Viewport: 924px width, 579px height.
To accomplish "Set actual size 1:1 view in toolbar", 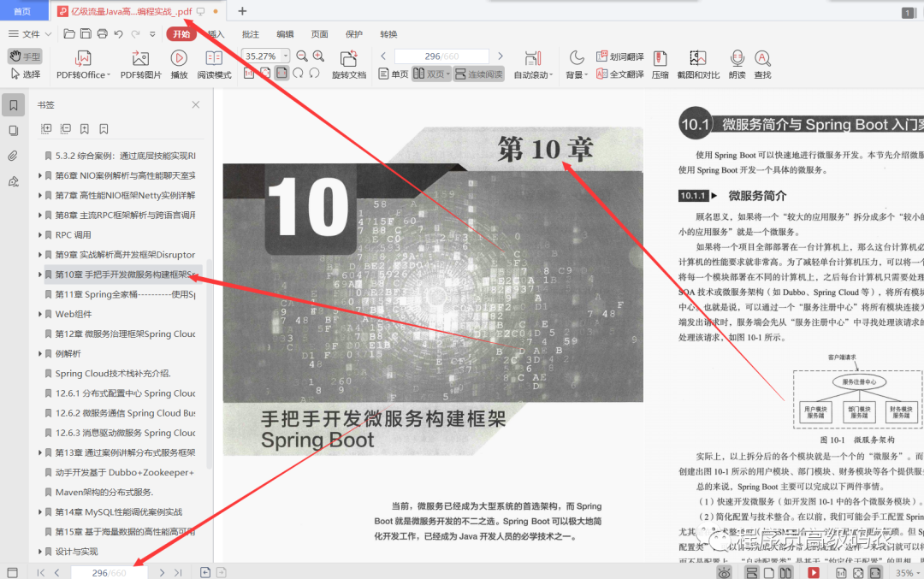I will pos(249,73).
